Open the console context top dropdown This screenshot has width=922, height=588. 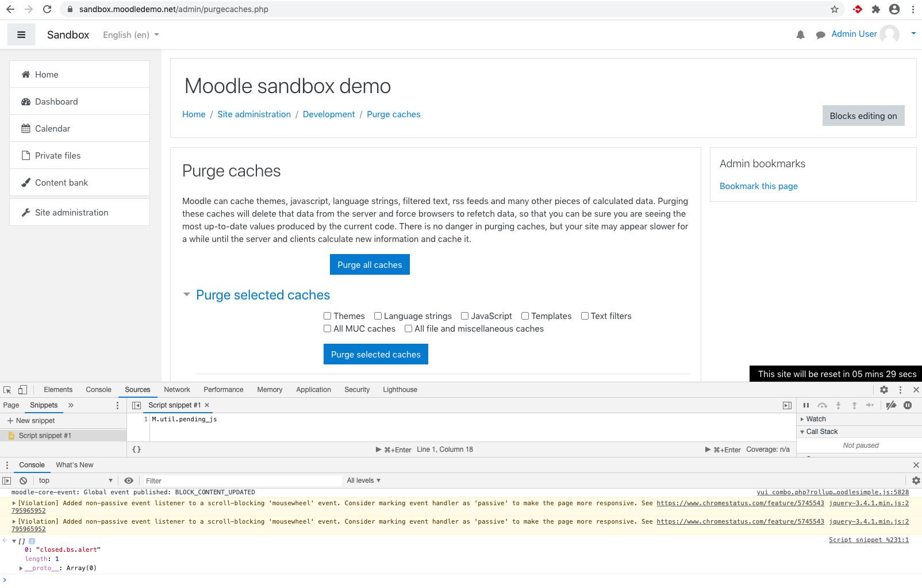click(75, 481)
